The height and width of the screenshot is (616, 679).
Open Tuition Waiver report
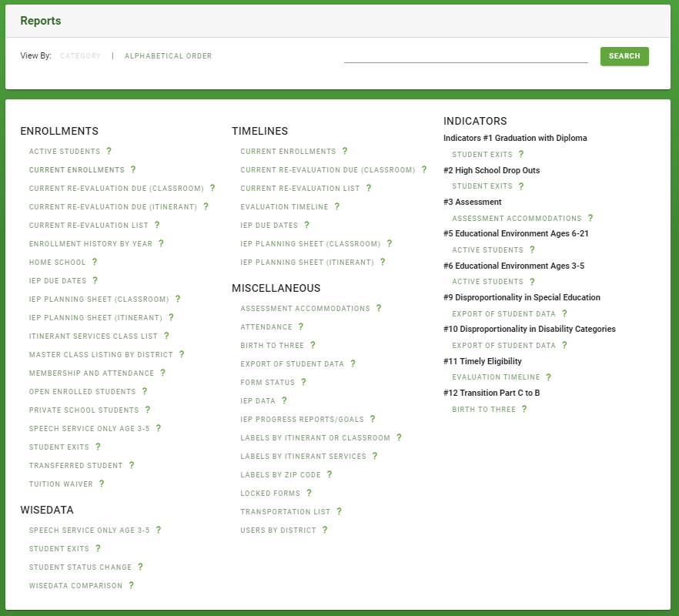pyautogui.click(x=61, y=484)
